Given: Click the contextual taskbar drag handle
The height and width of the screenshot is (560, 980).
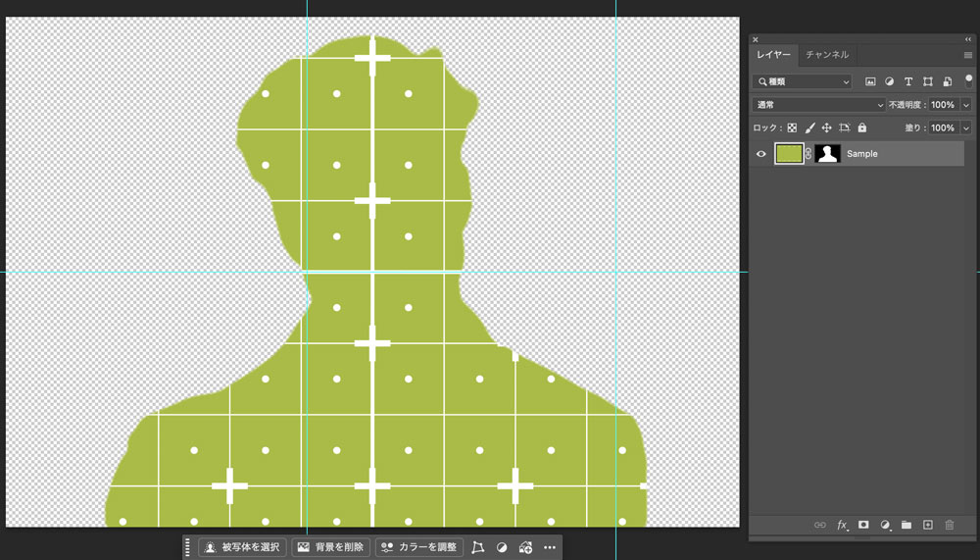Looking at the screenshot, I should 187,547.
